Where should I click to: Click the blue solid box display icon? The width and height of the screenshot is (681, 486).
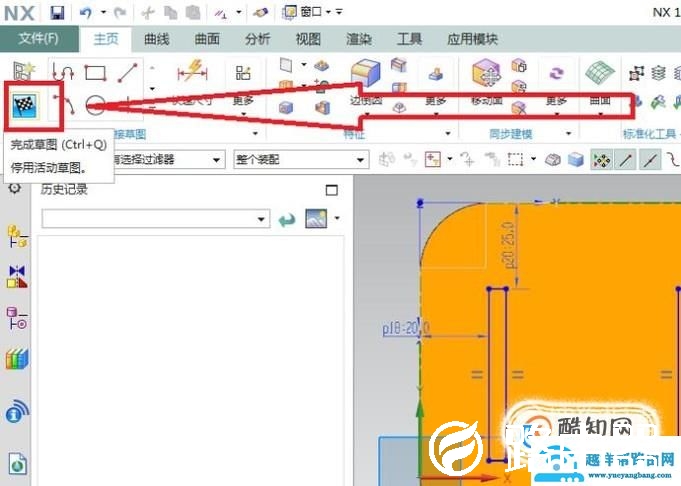click(x=576, y=160)
